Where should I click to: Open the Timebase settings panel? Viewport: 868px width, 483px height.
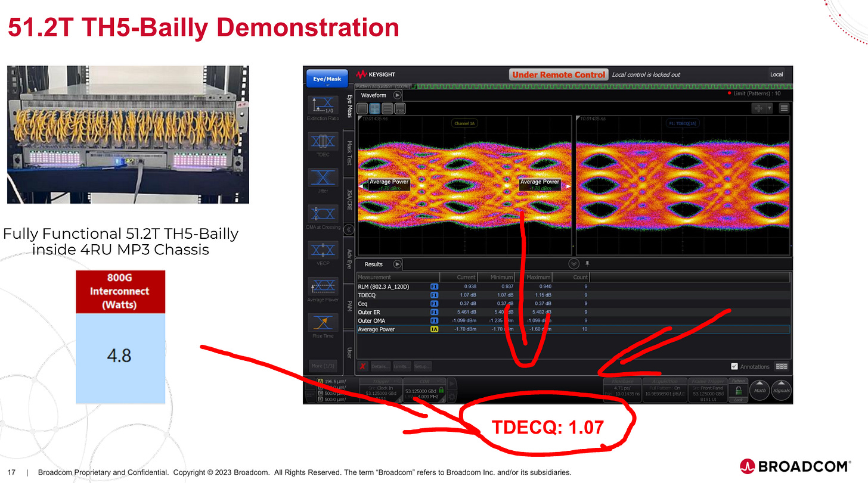pos(622,390)
